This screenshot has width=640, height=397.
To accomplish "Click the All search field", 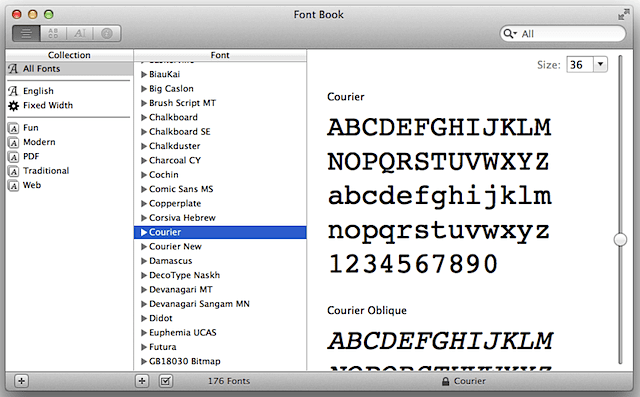I will pyautogui.click(x=563, y=33).
